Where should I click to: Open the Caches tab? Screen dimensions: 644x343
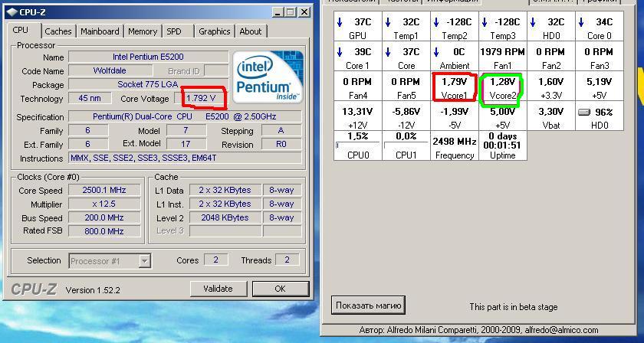tap(58, 31)
